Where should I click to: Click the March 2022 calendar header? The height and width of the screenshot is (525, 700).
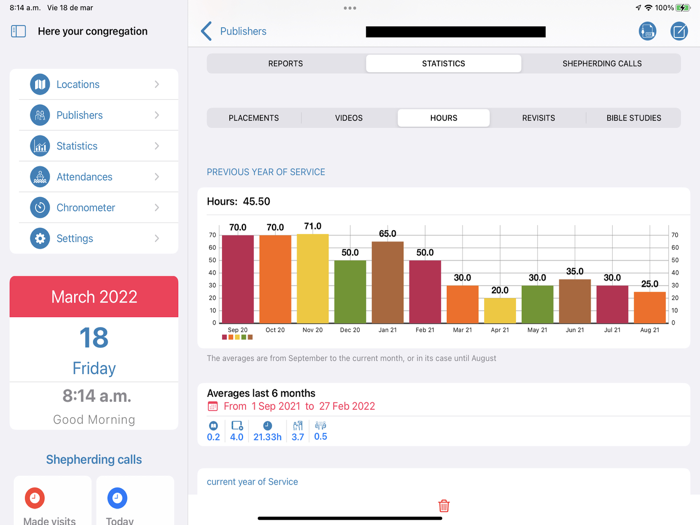click(x=94, y=297)
